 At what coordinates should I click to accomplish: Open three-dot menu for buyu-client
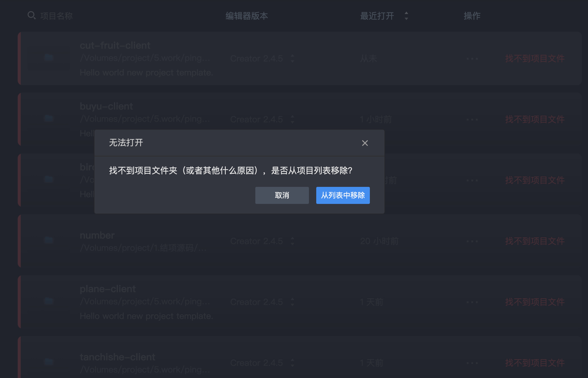click(x=472, y=119)
